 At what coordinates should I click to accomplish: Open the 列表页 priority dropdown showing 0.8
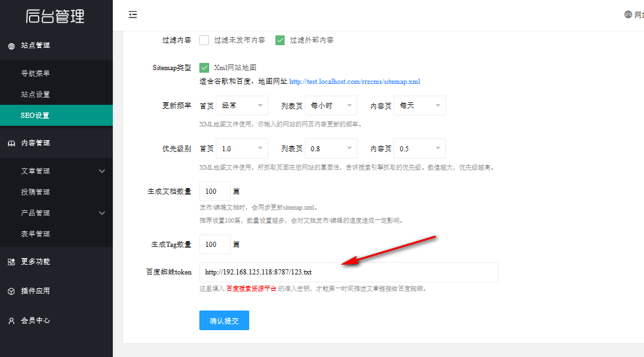331,149
